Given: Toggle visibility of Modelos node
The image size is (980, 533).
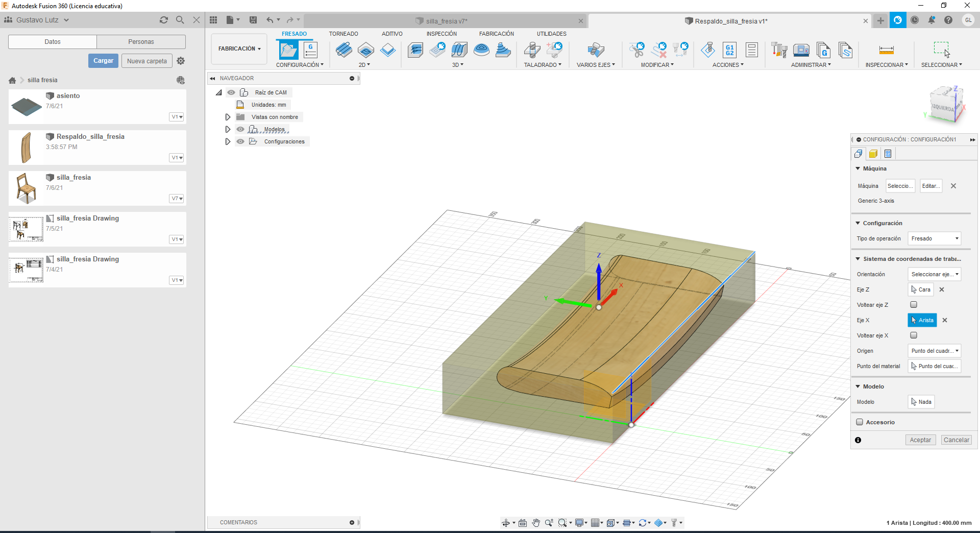Looking at the screenshot, I should coord(240,129).
